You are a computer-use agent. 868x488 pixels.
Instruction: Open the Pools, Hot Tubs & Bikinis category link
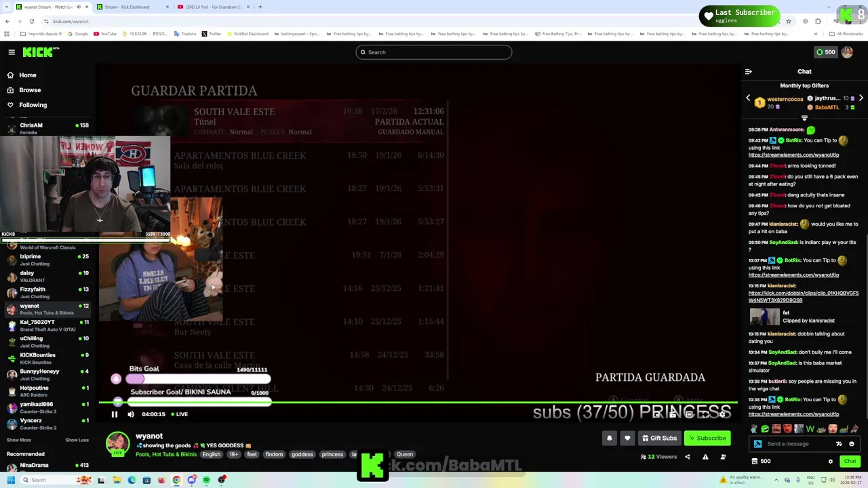tap(165, 454)
